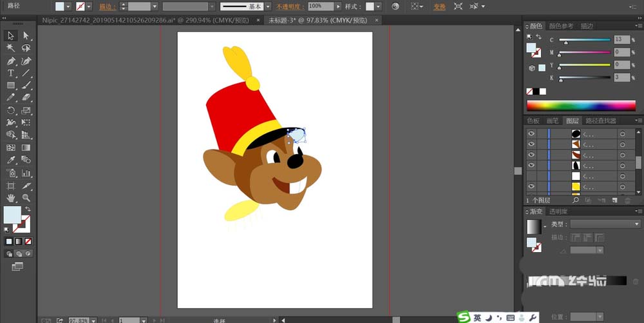Click the CMYK color spectrum bar
This screenshot has width=644, height=323.
(x=581, y=106)
